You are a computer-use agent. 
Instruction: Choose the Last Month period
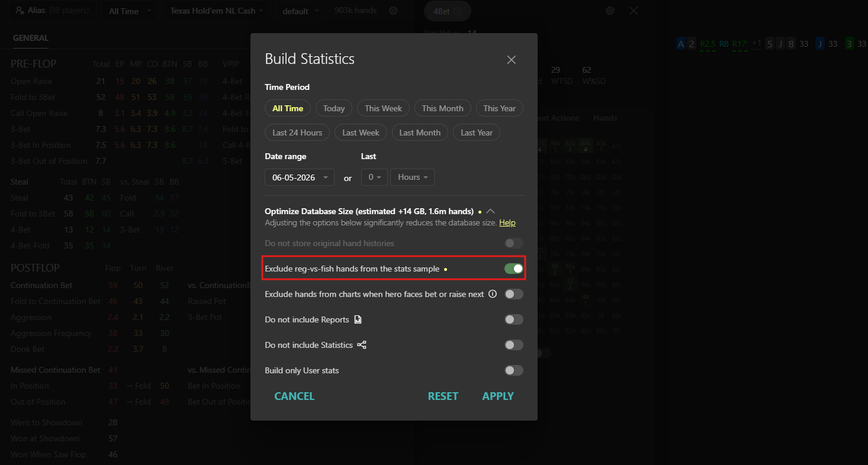coord(420,133)
